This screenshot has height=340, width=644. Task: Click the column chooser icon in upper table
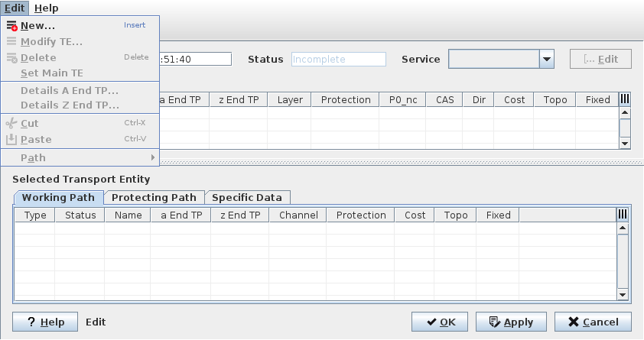tap(625, 99)
